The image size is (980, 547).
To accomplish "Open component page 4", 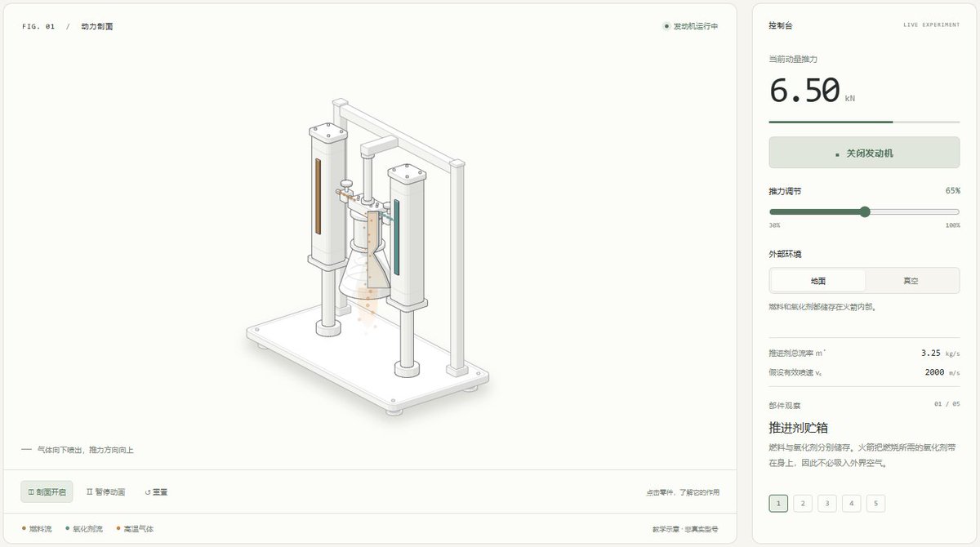I will (x=852, y=503).
